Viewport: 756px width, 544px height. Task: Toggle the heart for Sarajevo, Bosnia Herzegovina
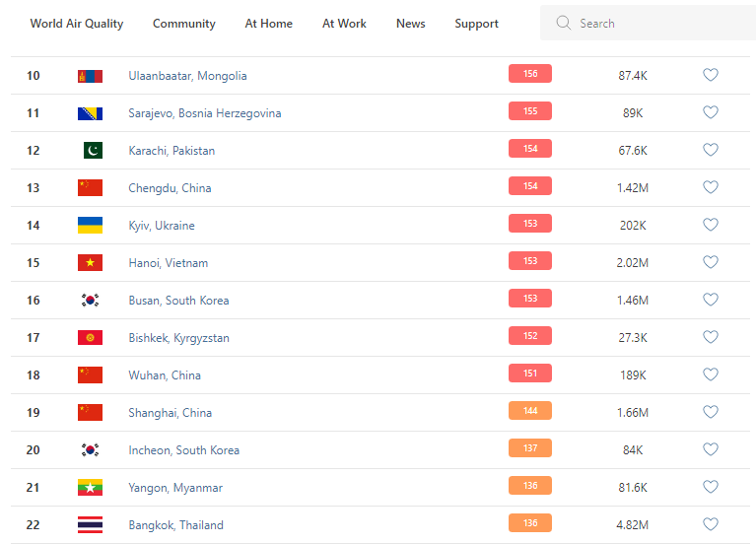click(710, 112)
